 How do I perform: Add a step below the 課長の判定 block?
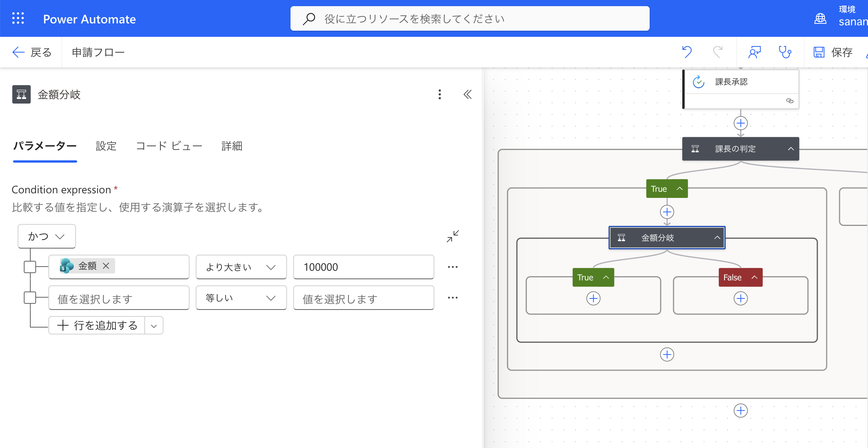coord(741,410)
